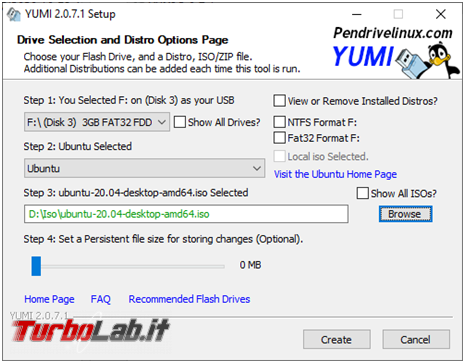This screenshot has width=465, height=364.
Task: Close the YUMI Setup window
Action: pyautogui.click(x=441, y=14)
